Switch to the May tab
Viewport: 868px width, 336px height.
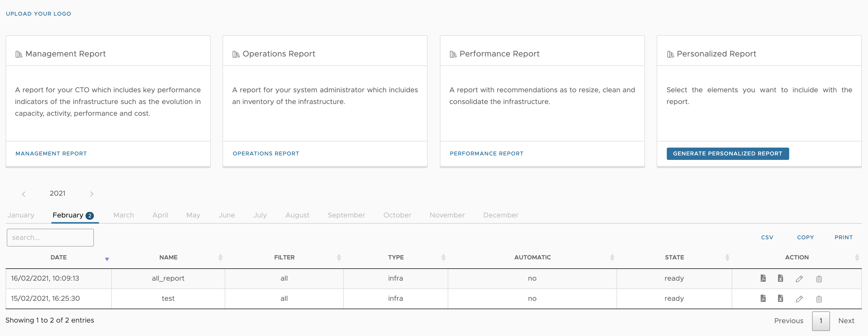tap(193, 215)
